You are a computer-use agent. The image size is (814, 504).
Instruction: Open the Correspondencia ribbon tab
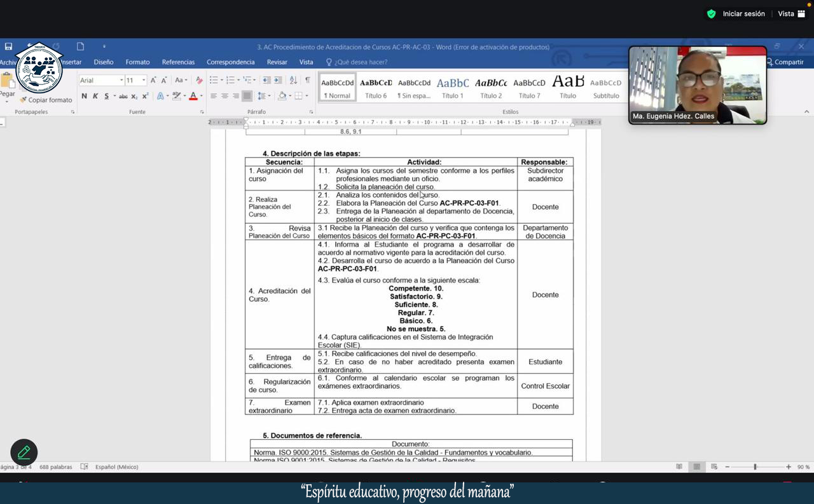(x=230, y=62)
